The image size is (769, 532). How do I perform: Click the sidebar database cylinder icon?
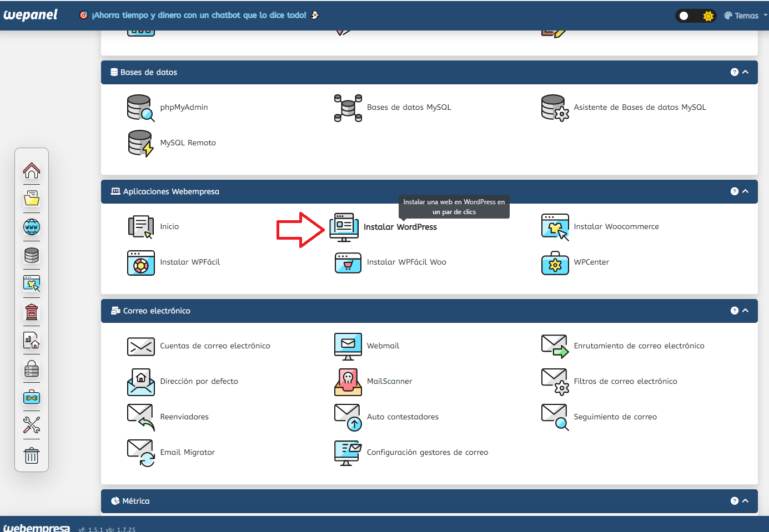32,255
